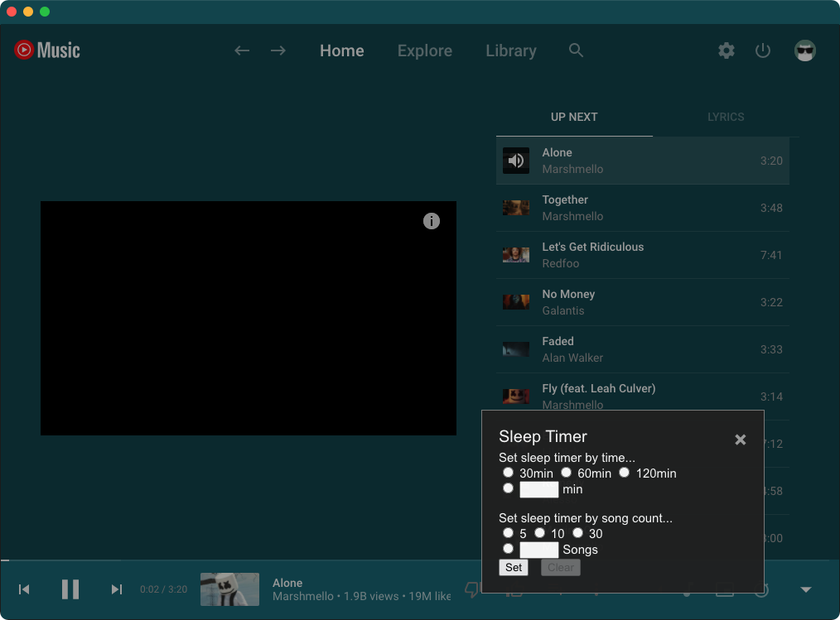Expand the player with the down arrow
Viewport: 840px width, 620px height.
click(805, 589)
